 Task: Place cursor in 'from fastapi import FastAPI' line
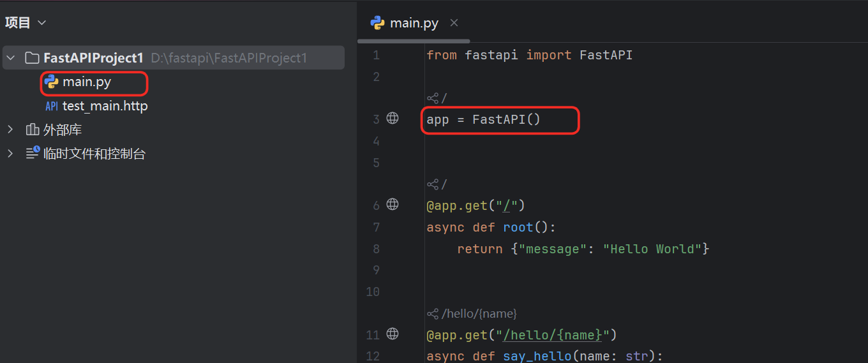[530, 55]
